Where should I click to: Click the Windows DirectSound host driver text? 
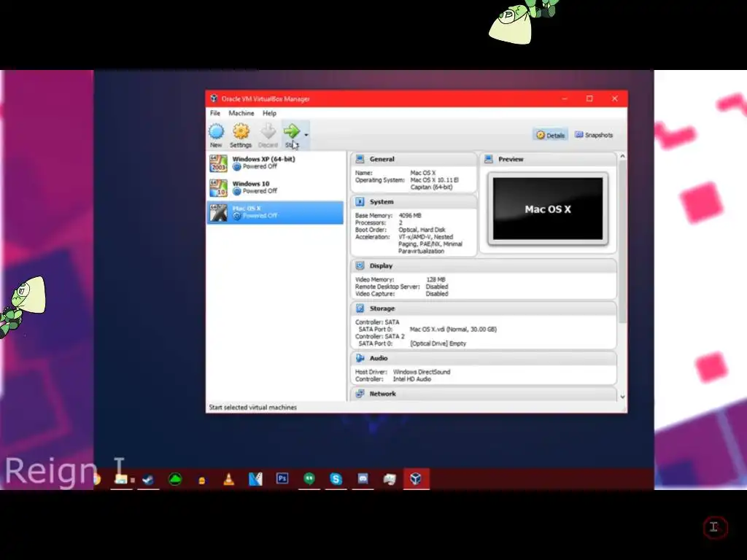(422, 372)
